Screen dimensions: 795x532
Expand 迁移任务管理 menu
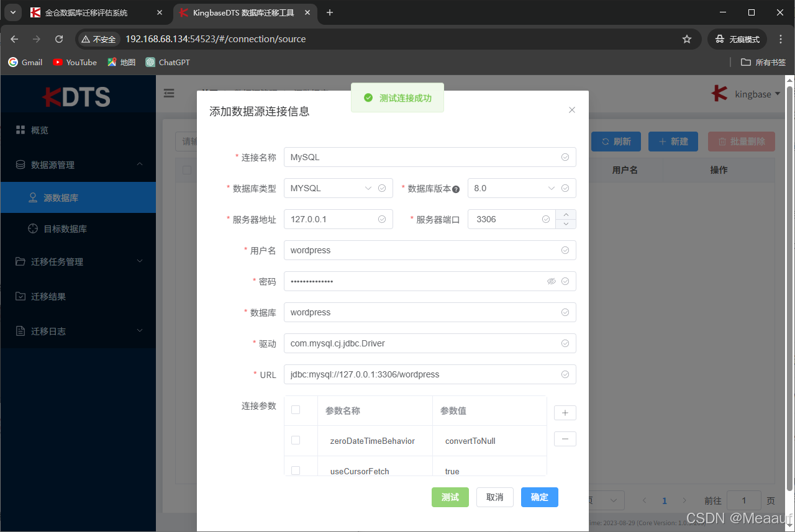(78, 262)
